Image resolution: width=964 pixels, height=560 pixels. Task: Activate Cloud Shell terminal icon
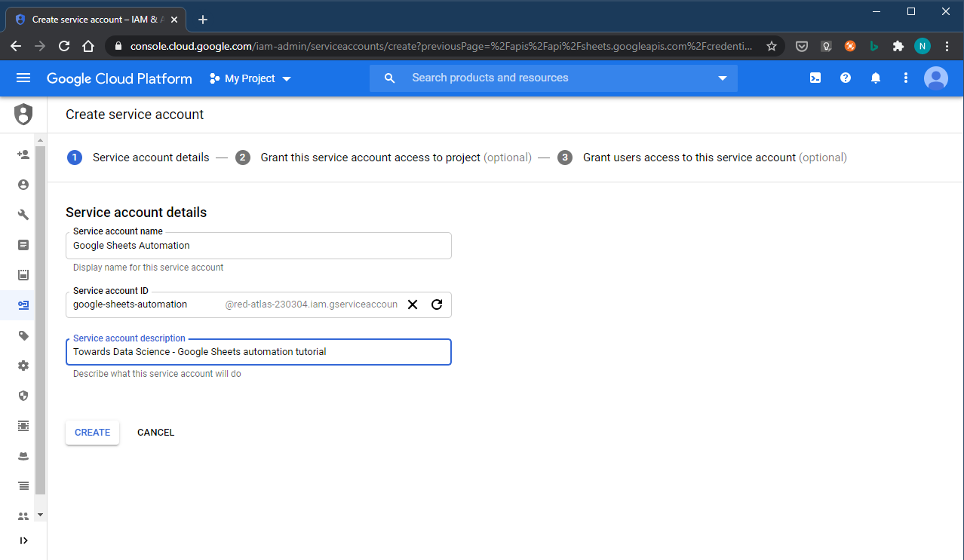click(815, 78)
